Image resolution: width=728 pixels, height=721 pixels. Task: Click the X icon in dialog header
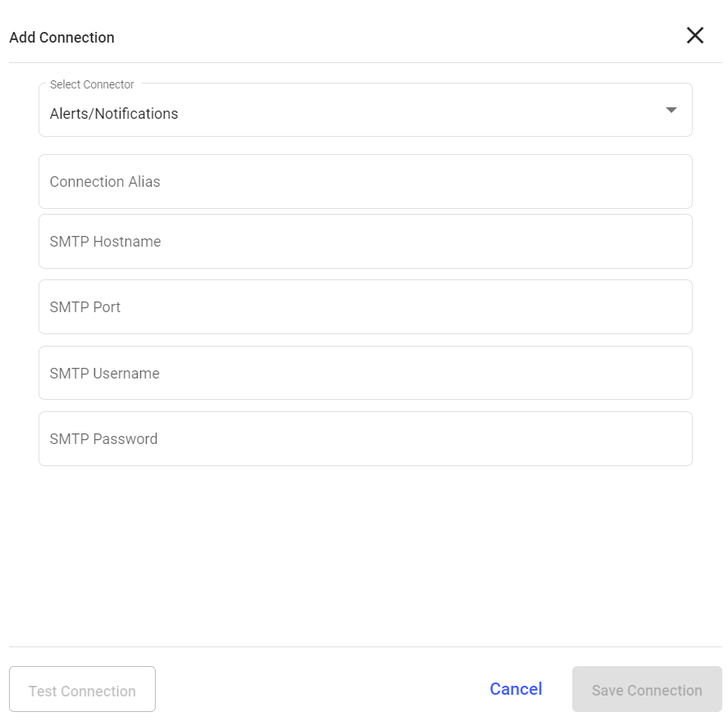694,35
